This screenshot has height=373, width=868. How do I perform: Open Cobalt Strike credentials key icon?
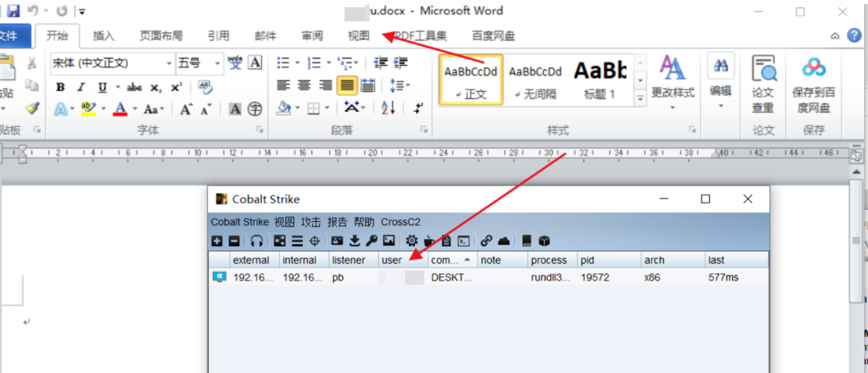(x=372, y=240)
